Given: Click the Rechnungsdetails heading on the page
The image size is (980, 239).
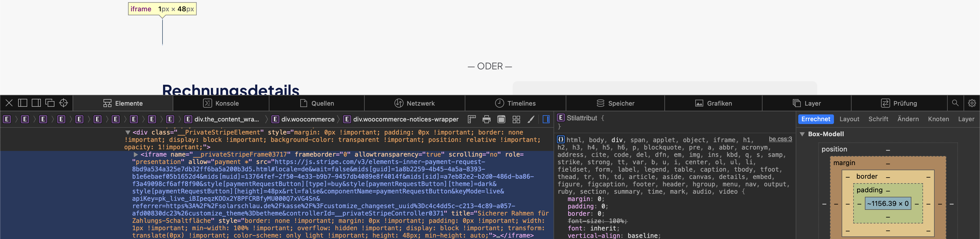Looking at the screenshot, I should tap(231, 90).
